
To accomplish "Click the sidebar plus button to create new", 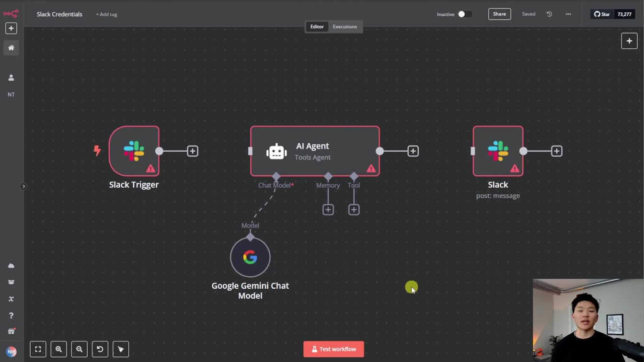I will click(11, 28).
